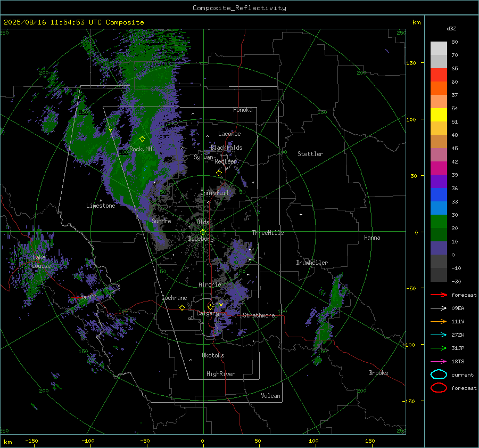Screen dimensions: 479x448
Task: Click the Hanna town label
Action: coord(372,238)
